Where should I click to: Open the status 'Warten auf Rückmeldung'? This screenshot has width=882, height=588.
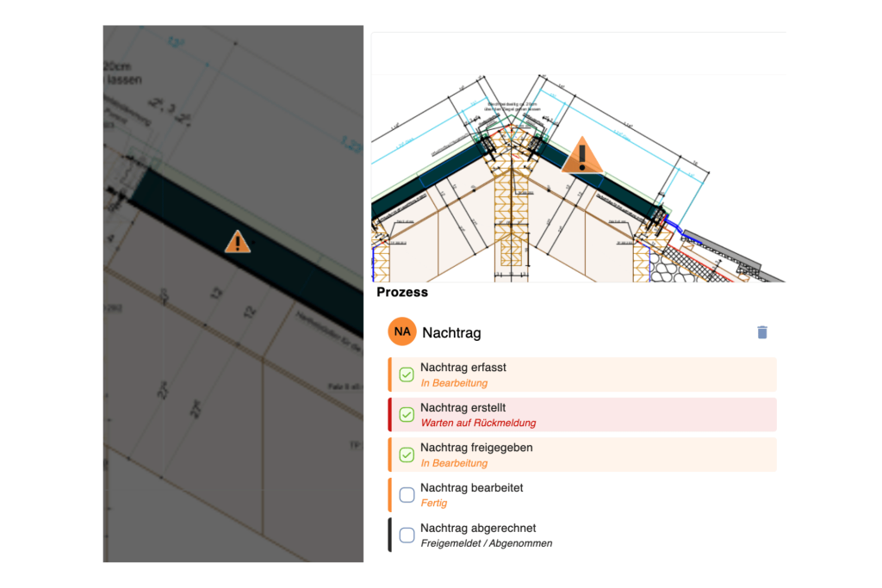pos(478,424)
